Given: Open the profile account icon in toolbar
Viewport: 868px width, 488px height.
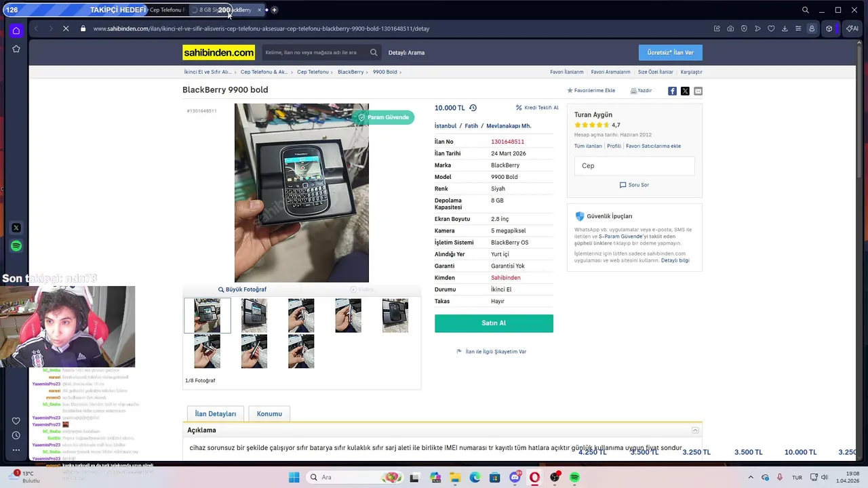Looking at the screenshot, I should [x=812, y=28].
